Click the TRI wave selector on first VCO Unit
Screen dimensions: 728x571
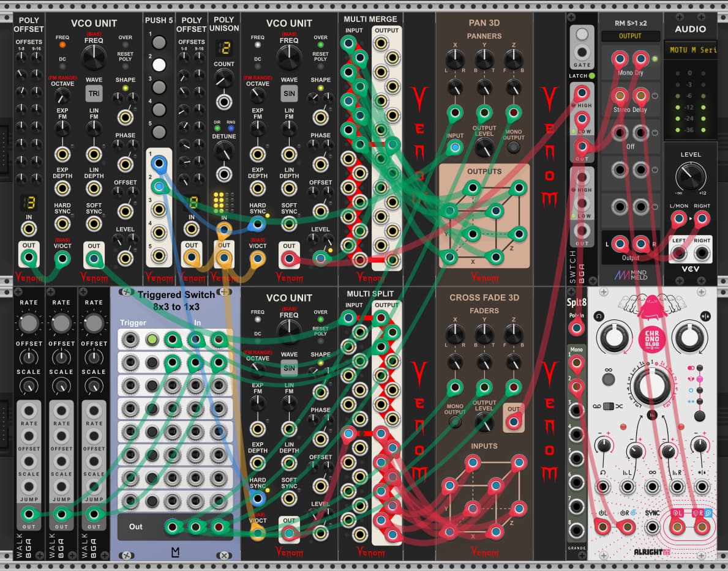(94, 94)
